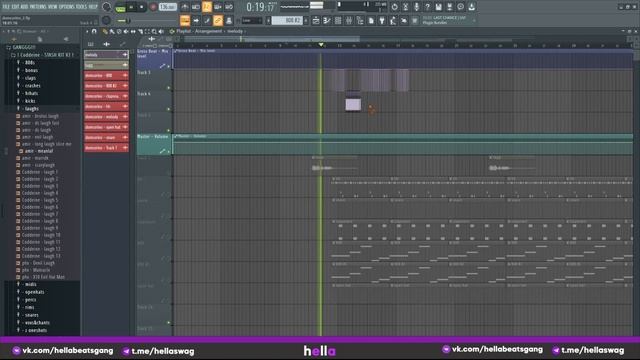The image size is (640, 360).
Task: Click the 0:19 time display
Action: coord(260,7)
